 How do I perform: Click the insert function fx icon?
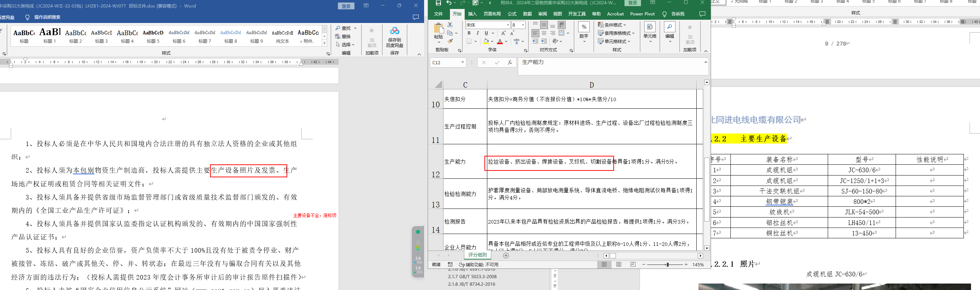coord(510,62)
